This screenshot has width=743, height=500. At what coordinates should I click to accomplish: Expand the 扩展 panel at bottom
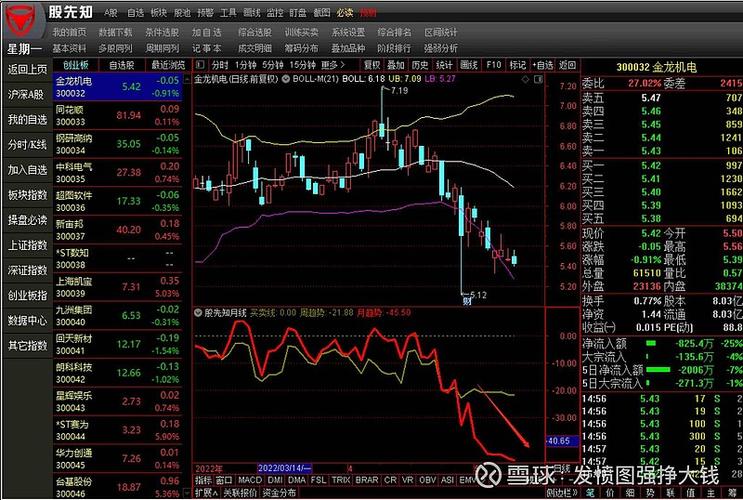[207, 493]
